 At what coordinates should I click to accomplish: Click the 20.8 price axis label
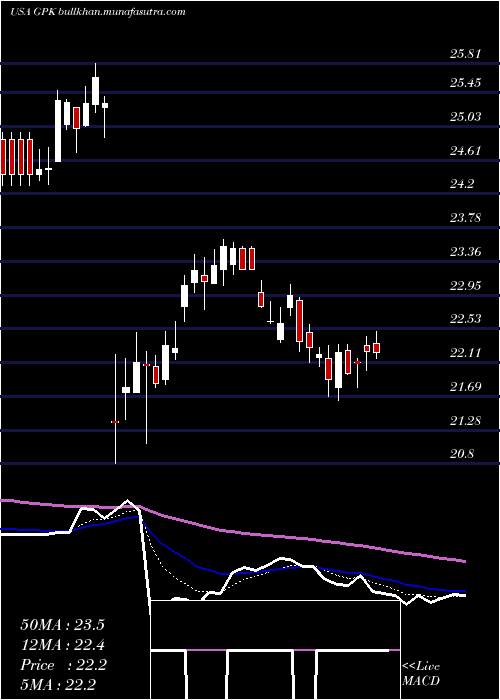click(x=462, y=454)
